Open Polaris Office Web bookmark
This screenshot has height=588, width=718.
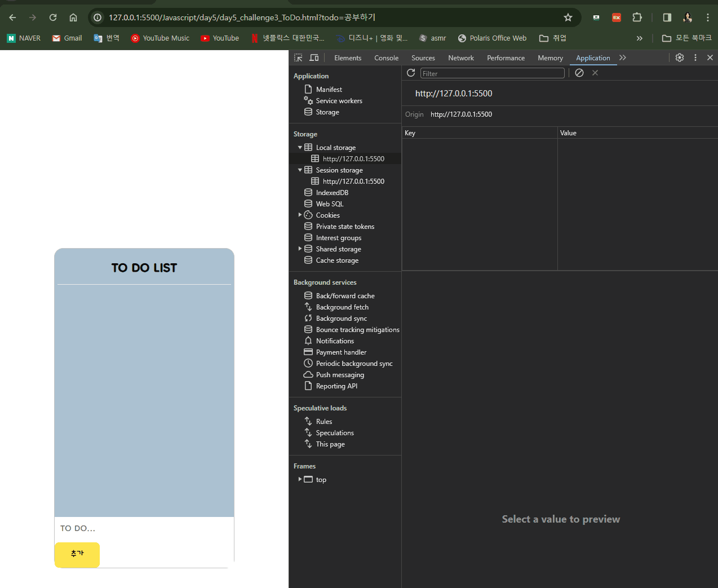click(x=492, y=38)
